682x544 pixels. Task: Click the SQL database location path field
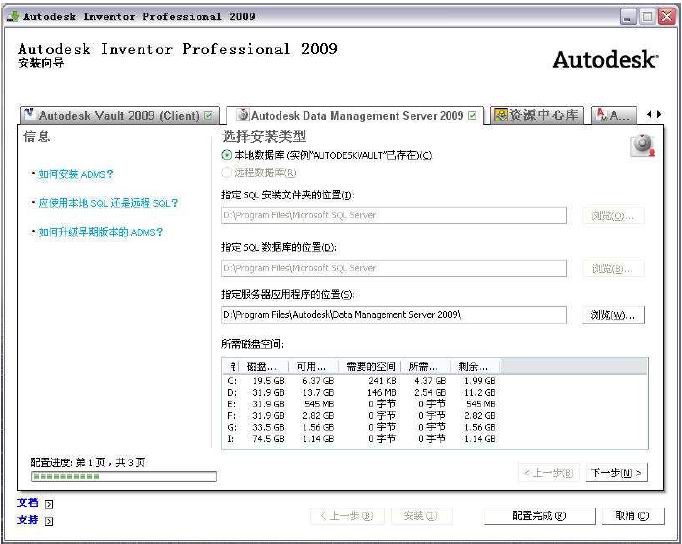(394, 268)
